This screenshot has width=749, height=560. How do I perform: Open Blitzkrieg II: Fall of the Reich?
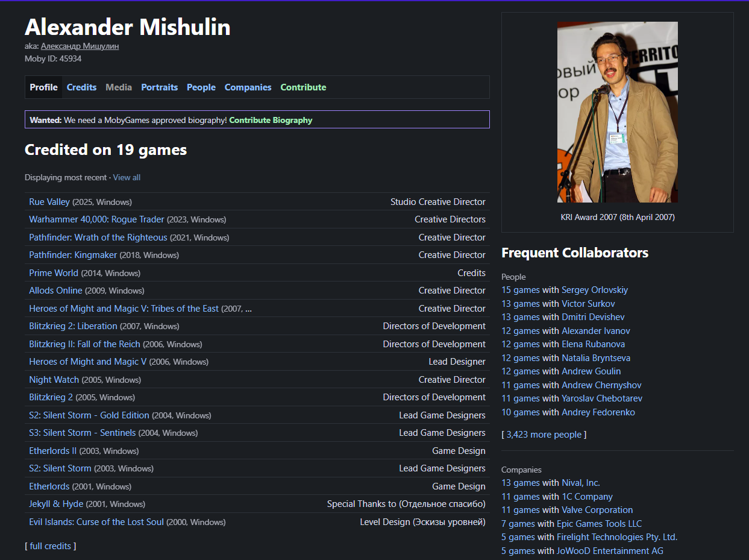click(84, 344)
